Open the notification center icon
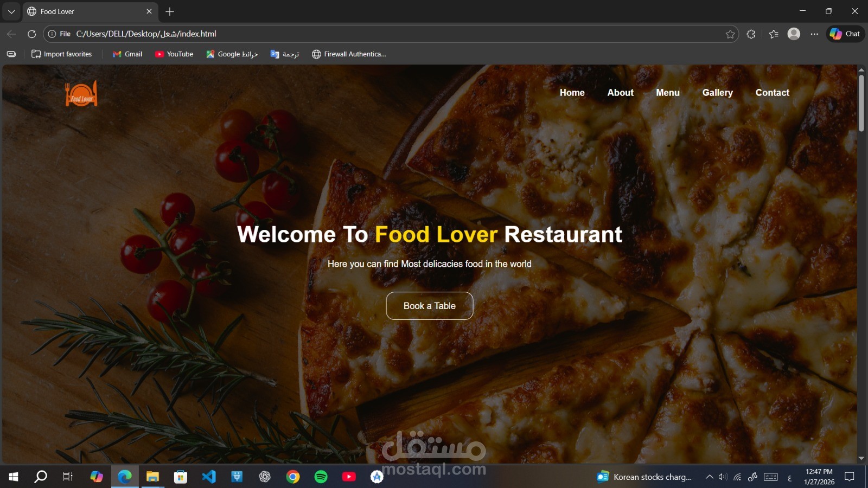 click(x=850, y=477)
